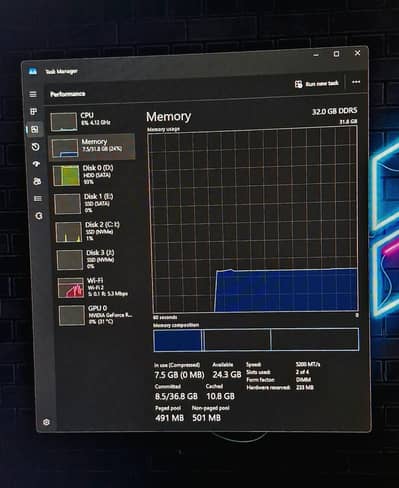Open the Users page sidebar icon
The width and height of the screenshot is (399, 488).
(37, 181)
